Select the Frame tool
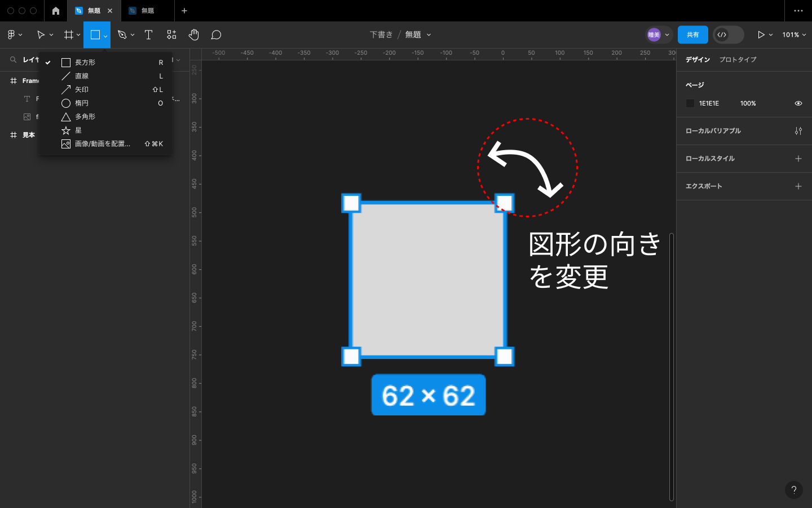Viewport: 812px width, 508px height. pyautogui.click(x=69, y=35)
